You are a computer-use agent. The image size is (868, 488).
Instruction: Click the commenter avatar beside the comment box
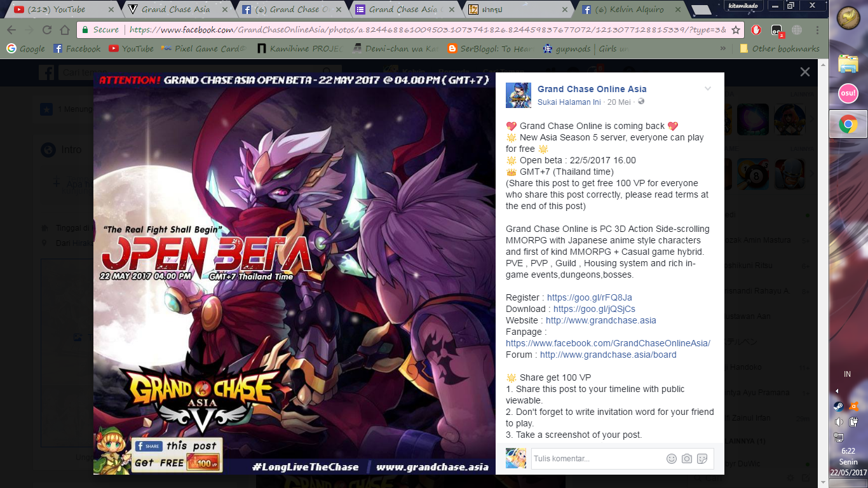pos(516,458)
